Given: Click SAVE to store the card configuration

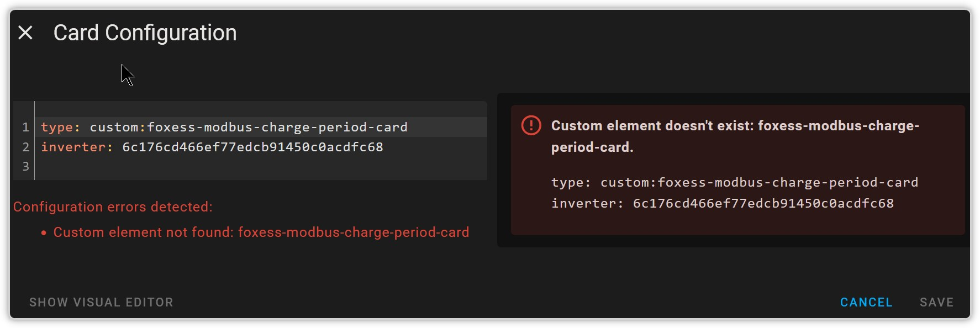Looking at the screenshot, I should pyautogui.click(x=936, y=302).
